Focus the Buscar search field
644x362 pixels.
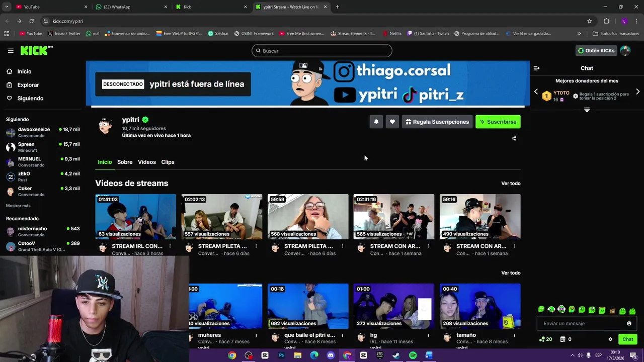pyautogui.click(x=322, y=51)
